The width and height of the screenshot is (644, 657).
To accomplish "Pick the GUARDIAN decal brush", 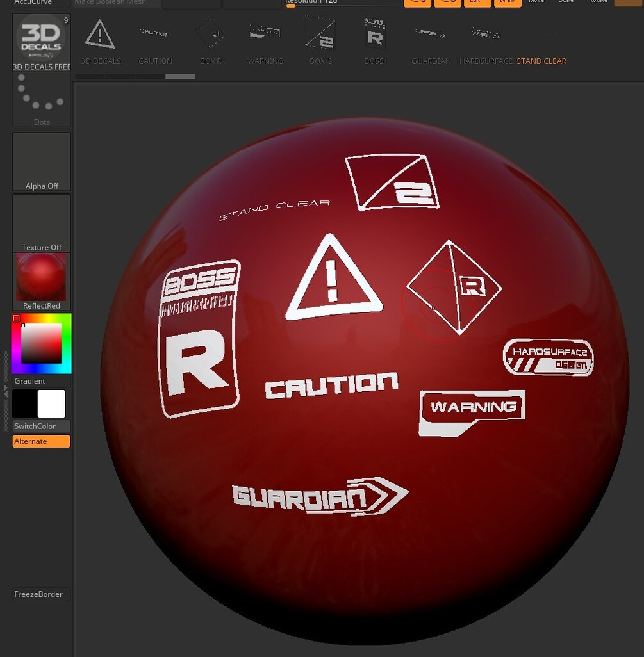I will tap(431, 41).
